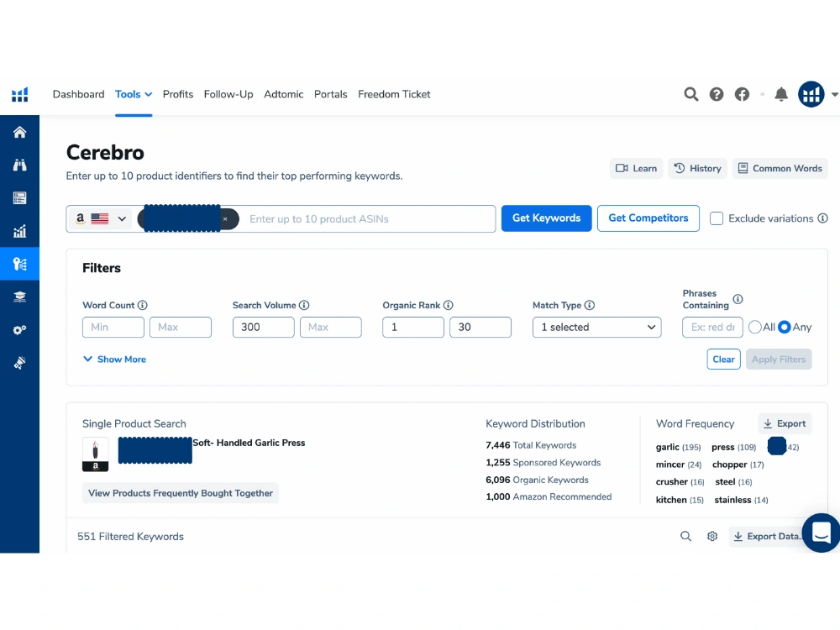
Task: Open the binoculars research icon in sidebar
Action: 20,165
